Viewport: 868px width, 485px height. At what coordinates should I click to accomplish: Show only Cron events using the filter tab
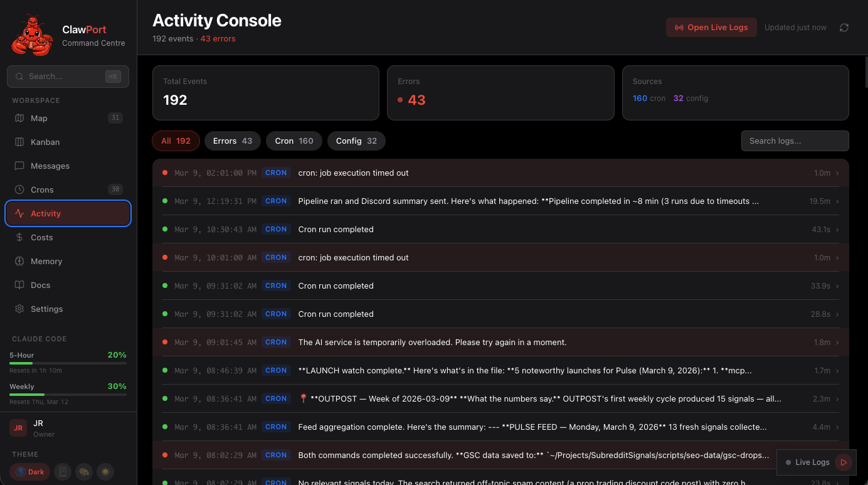[x=294, y=141]
